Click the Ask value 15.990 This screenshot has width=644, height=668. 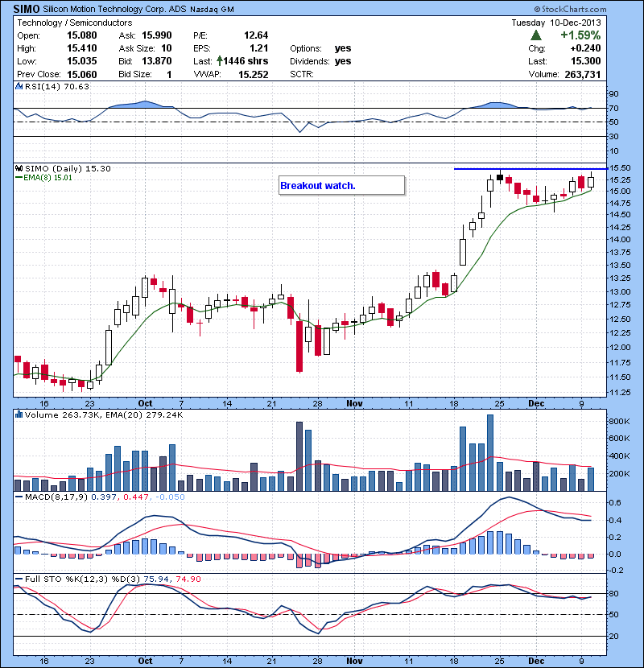tap(156, 35)
